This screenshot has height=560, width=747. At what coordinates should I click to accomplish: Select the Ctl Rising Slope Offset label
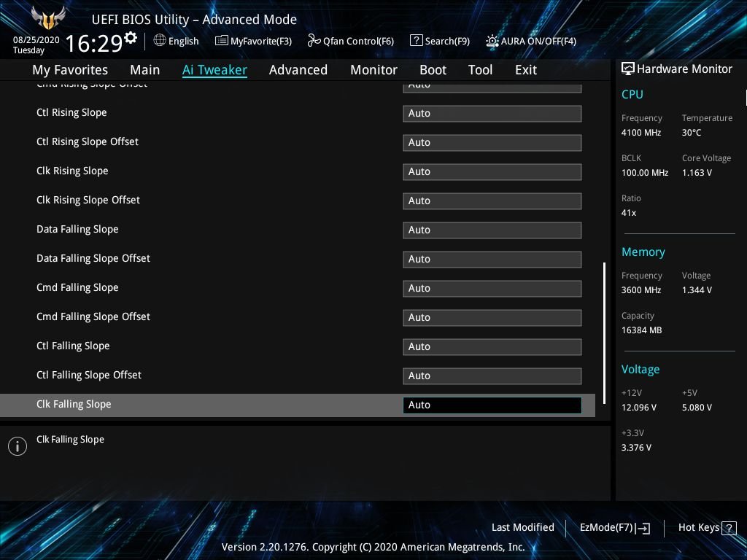click(x=88, y=142)
